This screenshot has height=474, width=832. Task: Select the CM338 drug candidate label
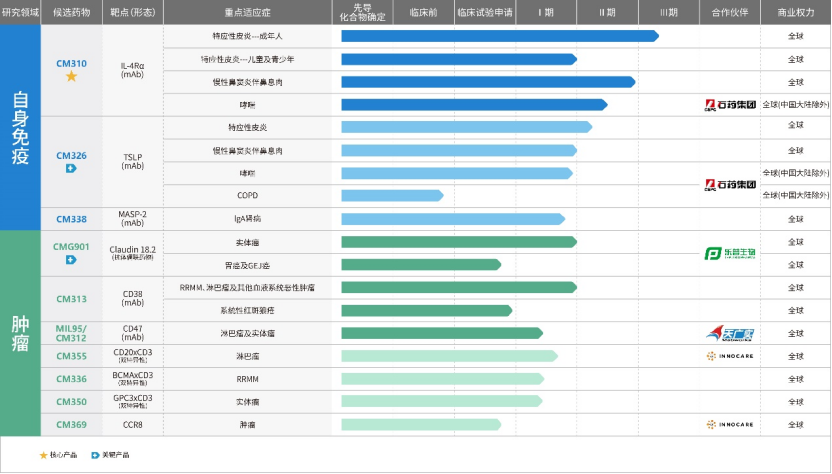71,219
